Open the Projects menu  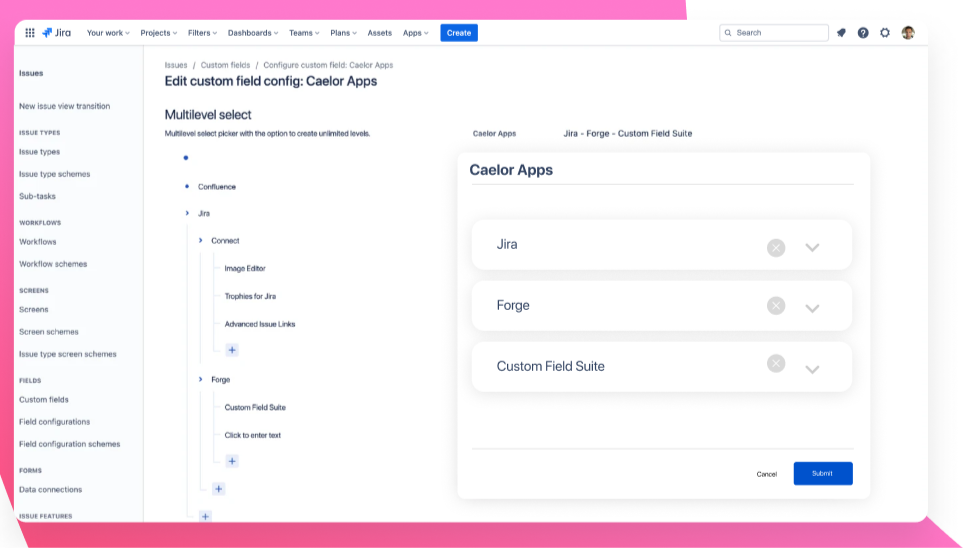pyautogui.click(x=158, y=33)
